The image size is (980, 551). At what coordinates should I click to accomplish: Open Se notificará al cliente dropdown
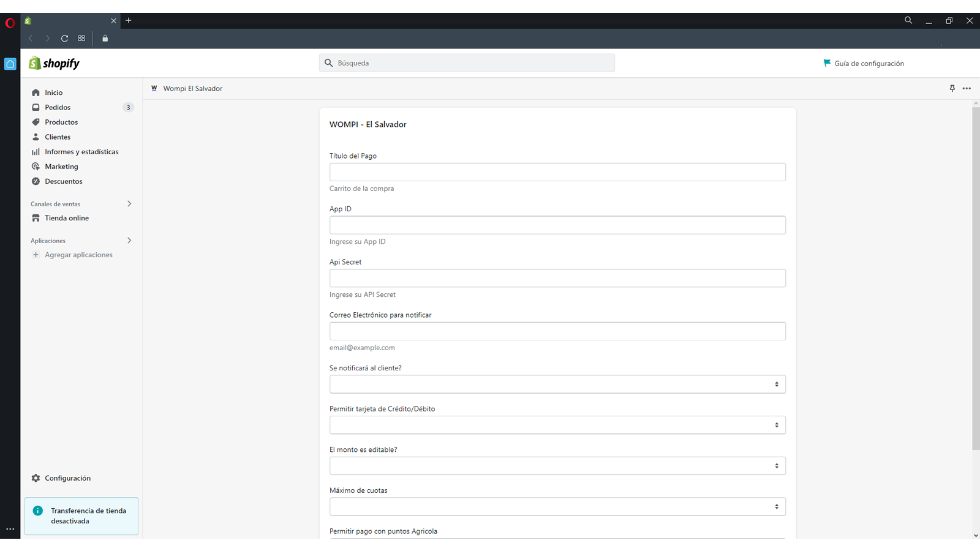557,384
